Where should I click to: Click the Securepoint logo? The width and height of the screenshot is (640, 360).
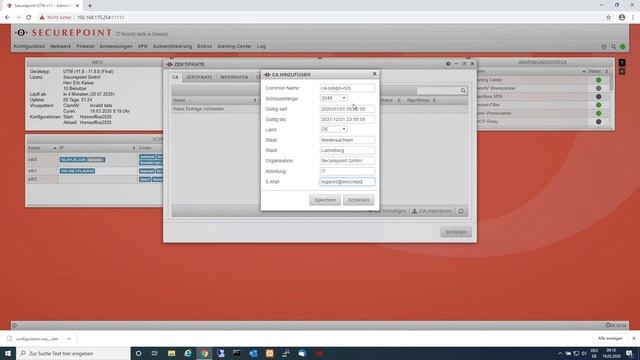[63, 33]
